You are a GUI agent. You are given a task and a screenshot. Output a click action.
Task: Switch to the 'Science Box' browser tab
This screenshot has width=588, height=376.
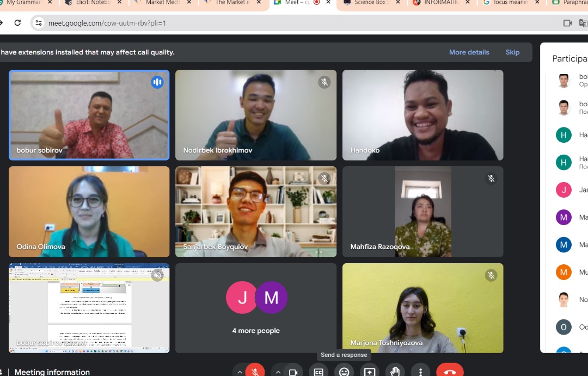[370, 3]
